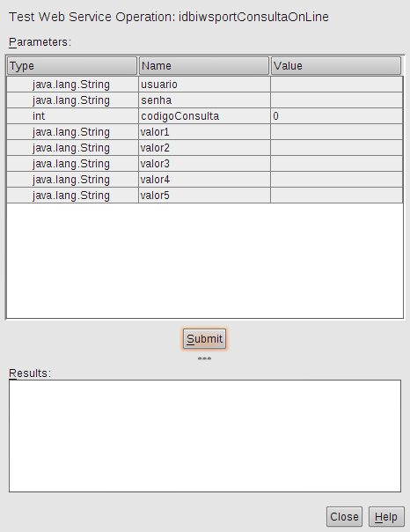Select the usuario name cell
The image size is (410, 532).
tap(204, 85)
